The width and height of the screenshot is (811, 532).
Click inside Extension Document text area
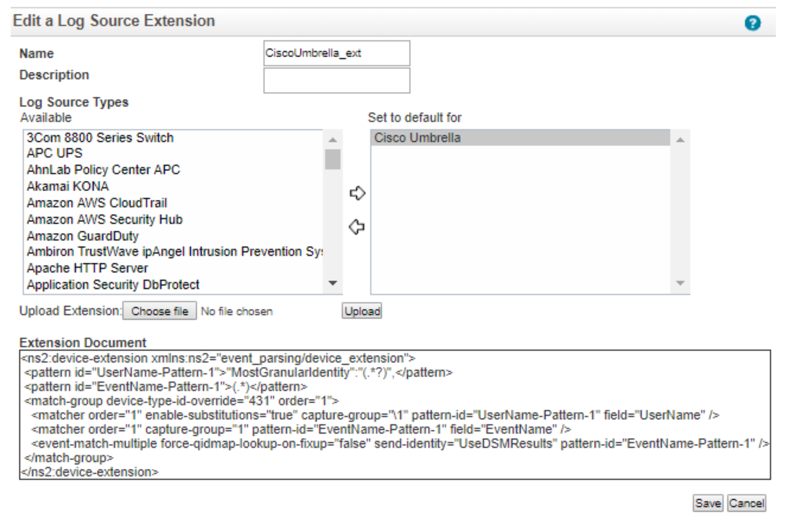click(x=395, y=415)
